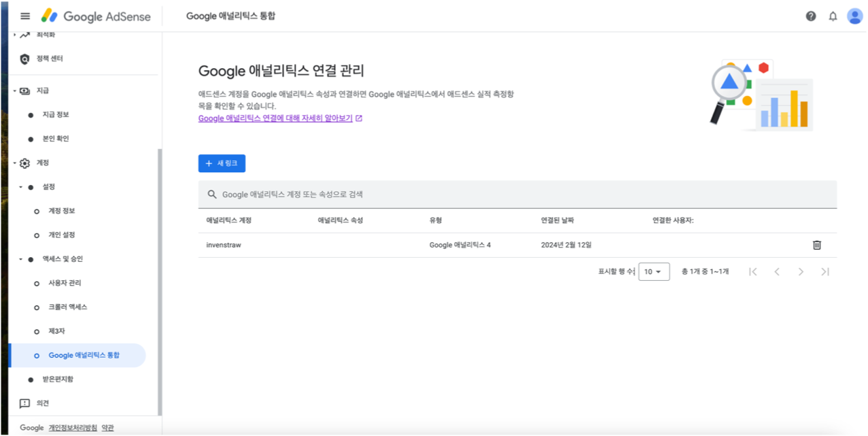The image size is (868, 436).
Task: Go to previous page of results
Action: tap(777, 271)
